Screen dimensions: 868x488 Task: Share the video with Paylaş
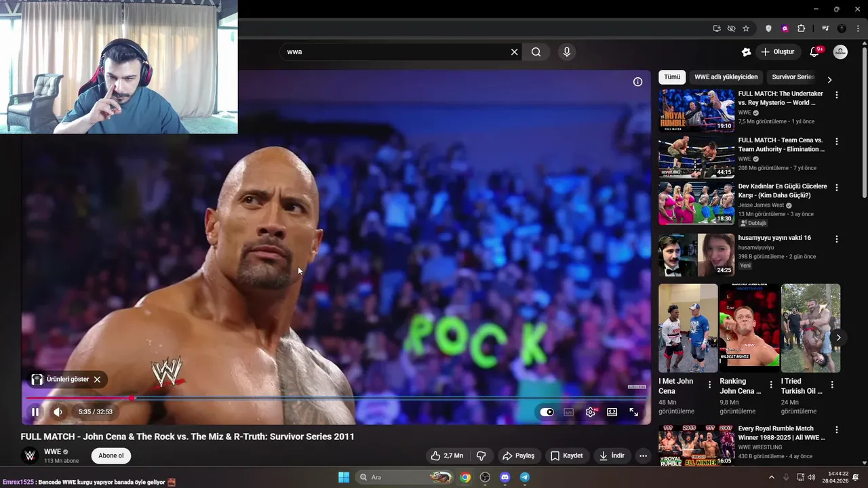tap(518, 455)
